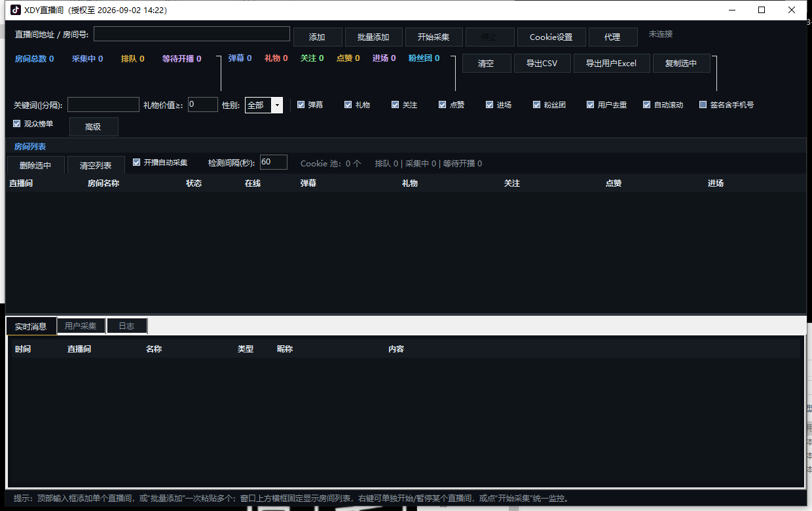812x511 pixels.
Task: Uncheck the 观众榜单 option
Action: tap(17, 124)
